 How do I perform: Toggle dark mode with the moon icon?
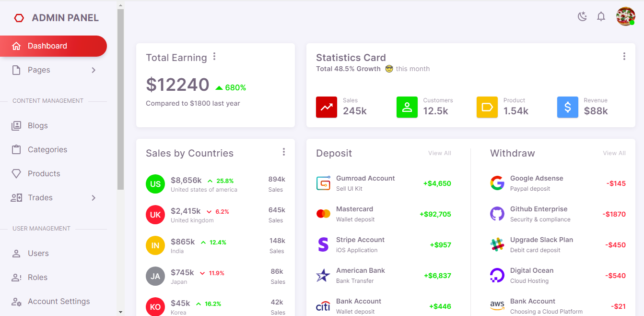click(x=582, y=17)
